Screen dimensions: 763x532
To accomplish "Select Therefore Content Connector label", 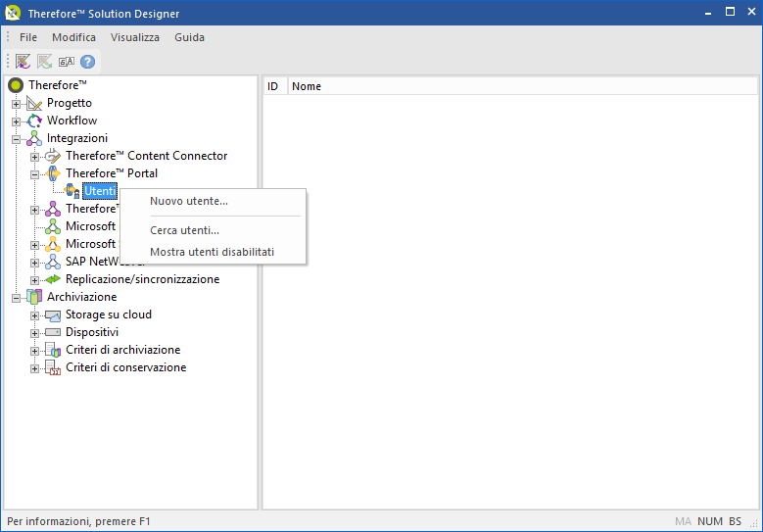I will click(147, 156).
